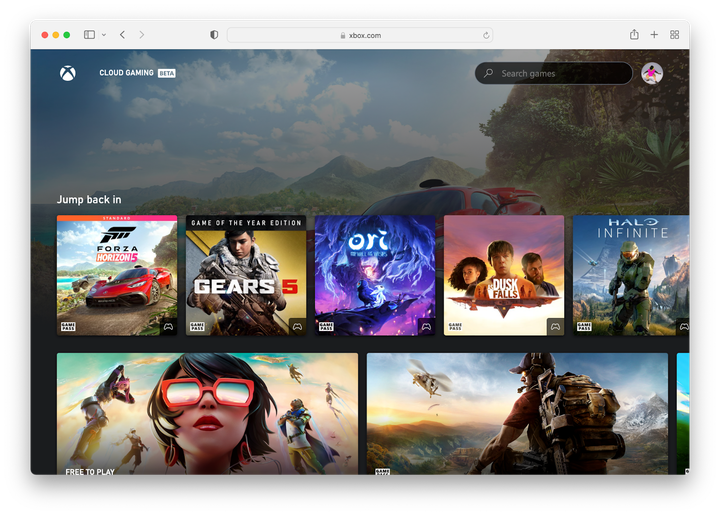
Task: Go back with Safari back arrow
Action: point(122,35)
